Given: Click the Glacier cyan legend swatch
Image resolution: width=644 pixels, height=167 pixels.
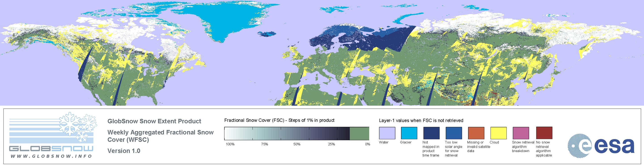Looking at the screenshot, I should (409, 133).
